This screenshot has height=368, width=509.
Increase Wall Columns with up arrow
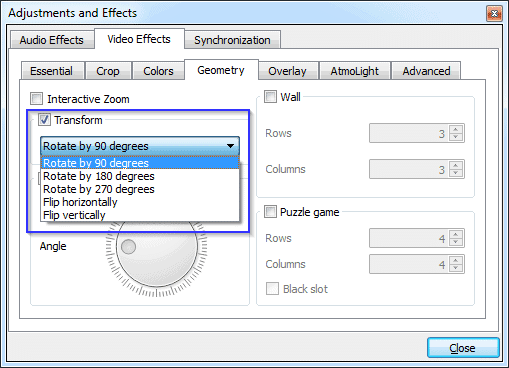point(456,165)
